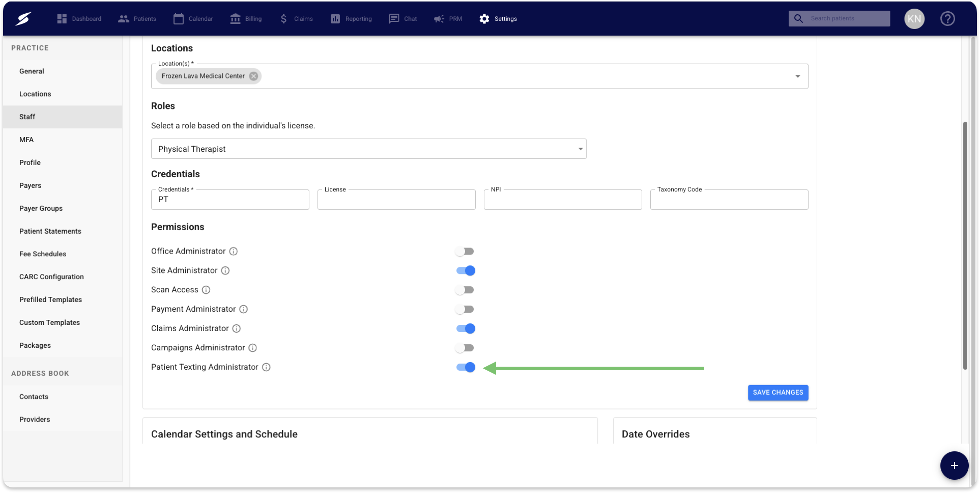Click the License input field
The image size is (980, 493).
[396, 200]
